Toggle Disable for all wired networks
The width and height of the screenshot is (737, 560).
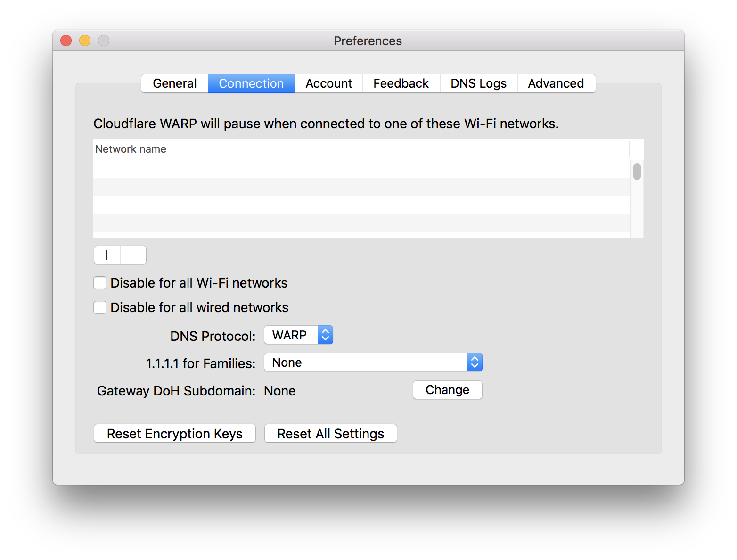(100, 307)
